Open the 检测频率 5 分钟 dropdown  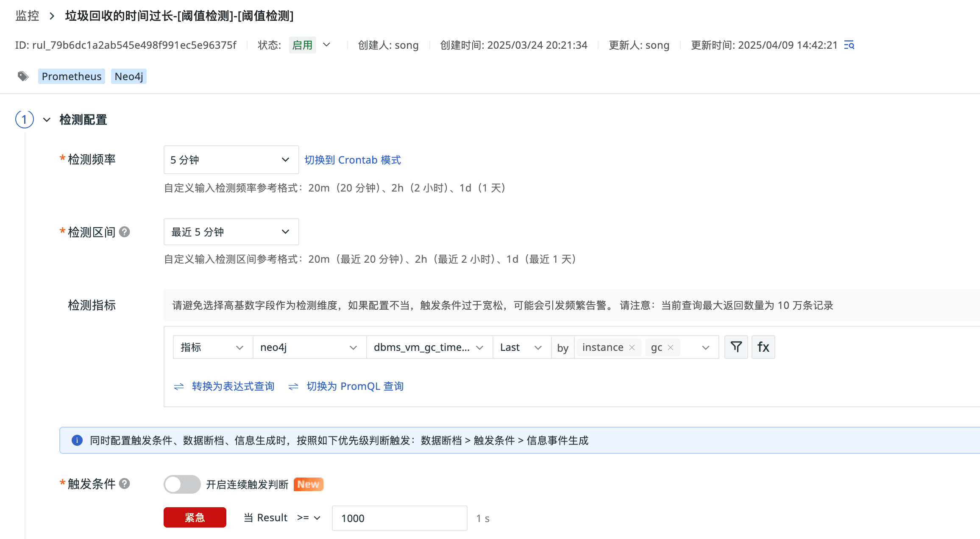pos(231,160)
